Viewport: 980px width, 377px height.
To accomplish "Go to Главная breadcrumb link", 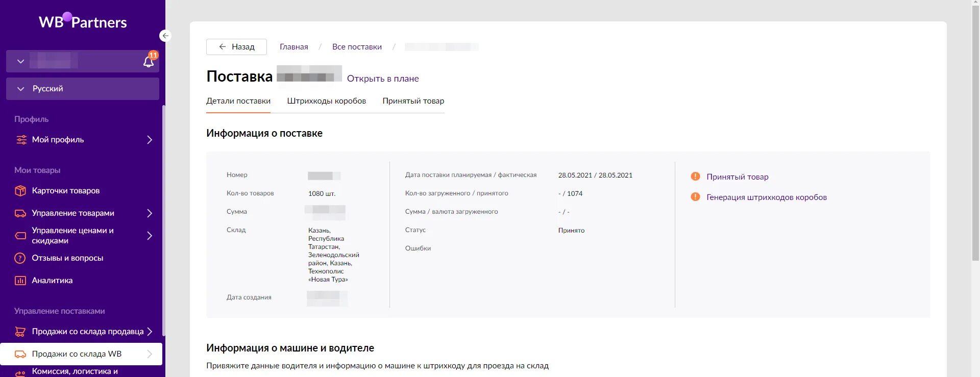I will (294, 47).
